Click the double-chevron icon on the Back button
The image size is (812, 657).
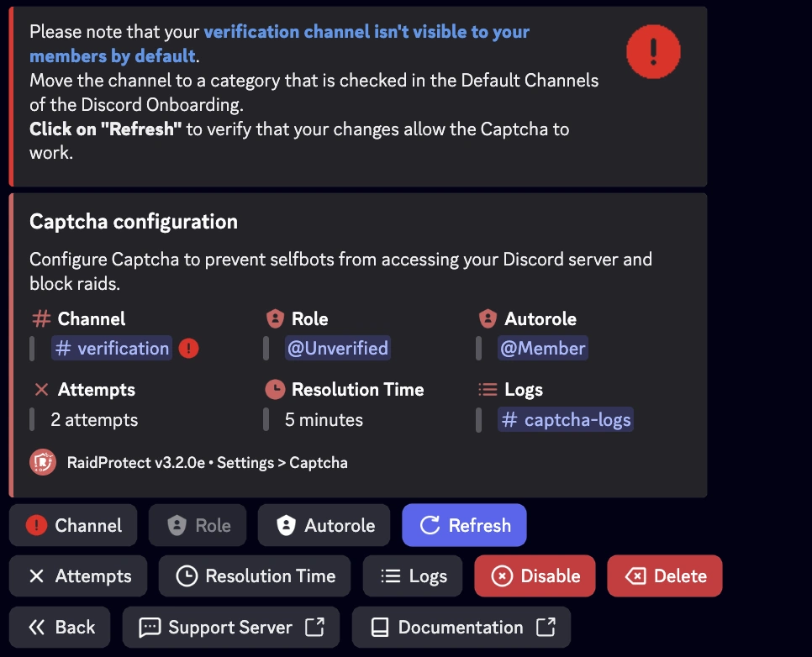click(x=35, y=627)
